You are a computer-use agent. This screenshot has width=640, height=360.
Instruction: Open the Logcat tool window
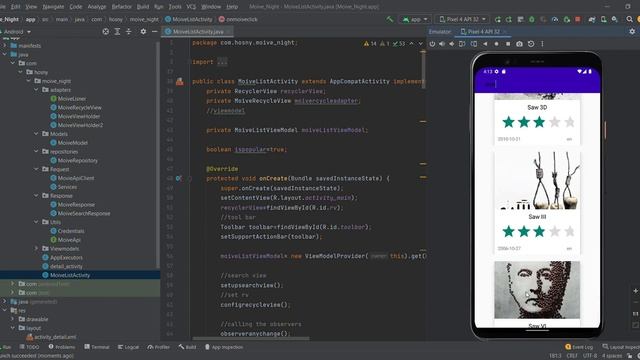[x=128, y=347]
